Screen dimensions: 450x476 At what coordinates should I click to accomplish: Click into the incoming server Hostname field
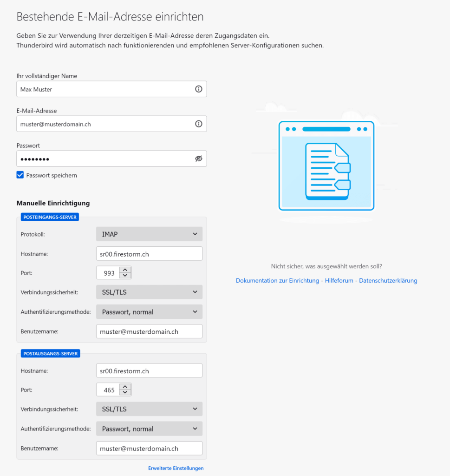pyautogui.click(x=149, y=254)
